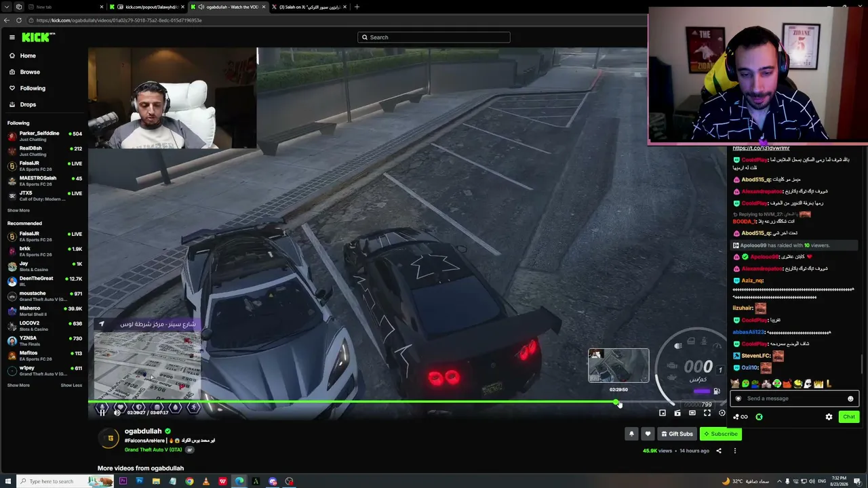Open YZNSA channel from Recommended

tap(44, 341)
